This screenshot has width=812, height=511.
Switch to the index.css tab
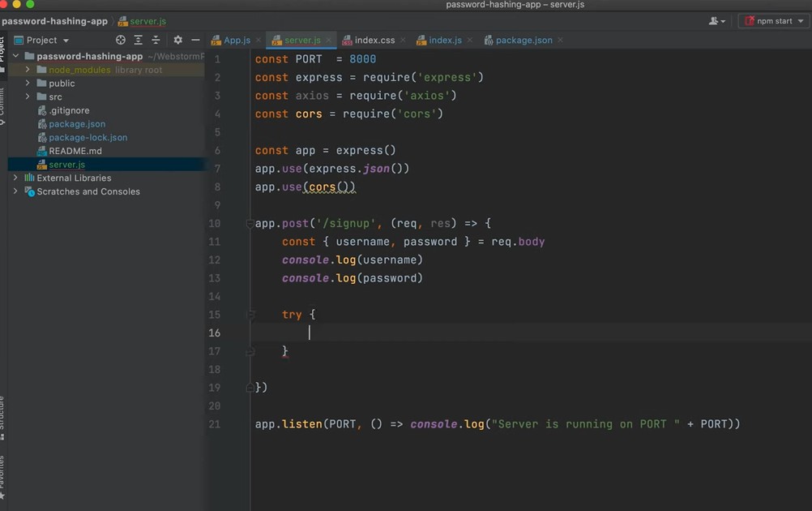click(374, 41)
